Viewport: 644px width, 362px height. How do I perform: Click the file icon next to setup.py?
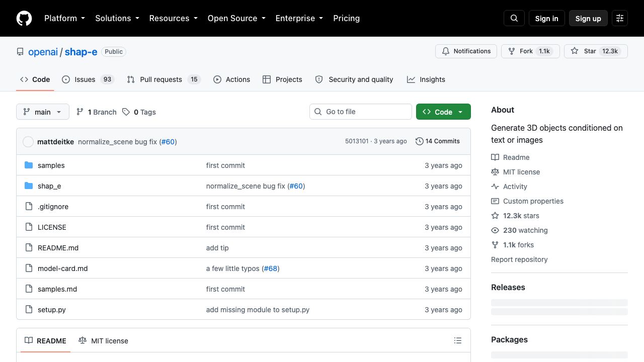point(29,310)
